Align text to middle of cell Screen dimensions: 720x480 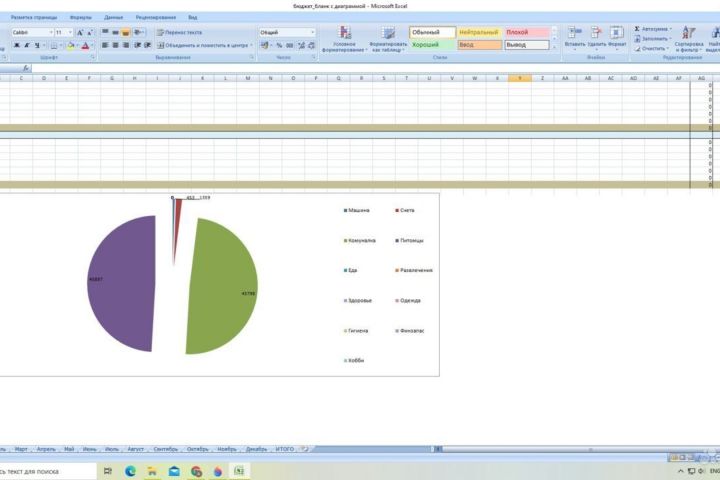115,33
